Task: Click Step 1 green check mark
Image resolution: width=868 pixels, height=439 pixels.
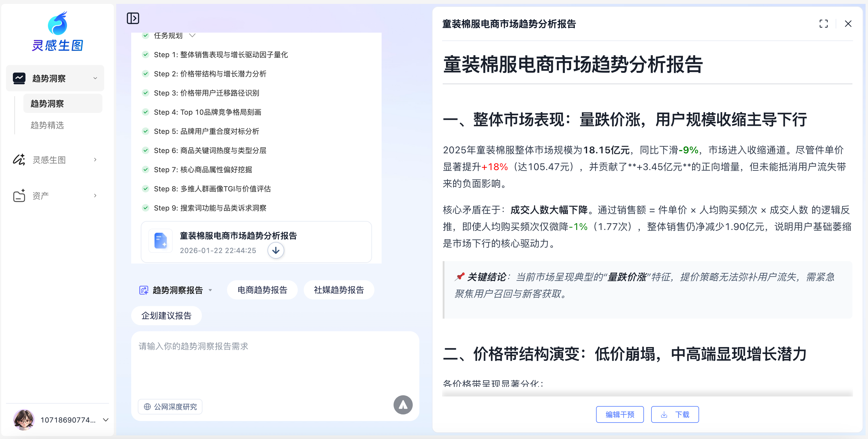Action: (146, 55)
